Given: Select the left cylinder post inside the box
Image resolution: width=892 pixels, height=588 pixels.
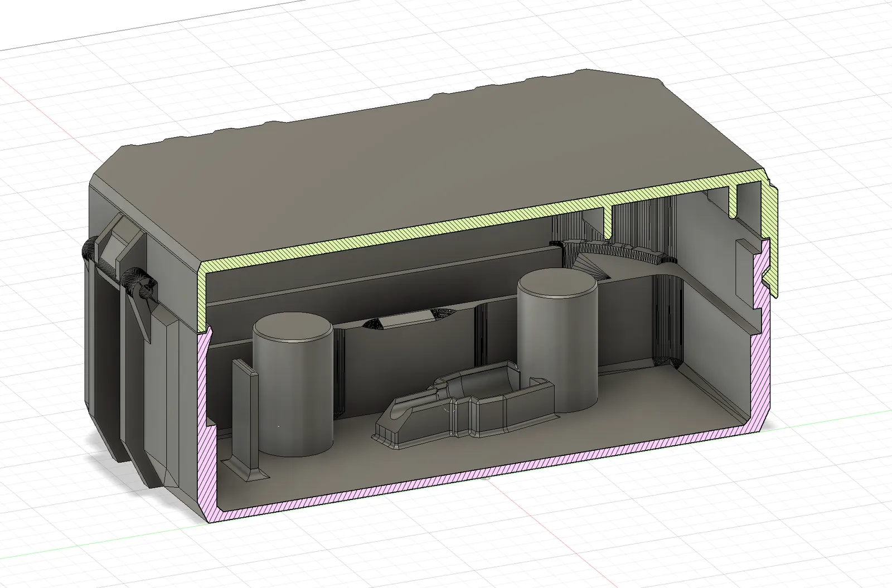Looking at the screenshot, I should pos(293,385).
